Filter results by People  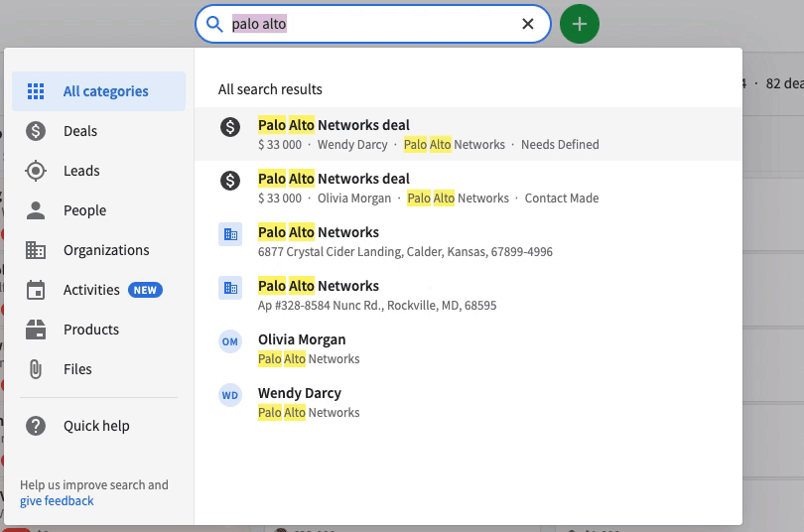[x=99, y=210]
